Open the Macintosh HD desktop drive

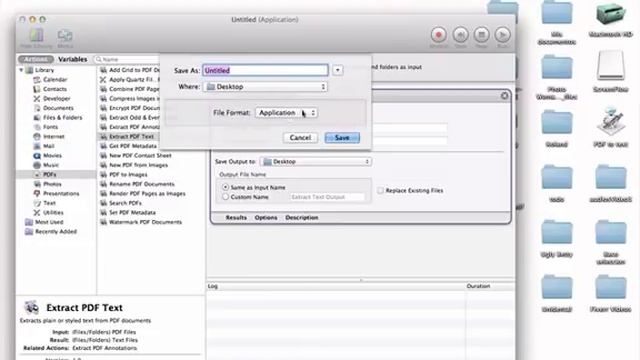click(x=610, y=19)
